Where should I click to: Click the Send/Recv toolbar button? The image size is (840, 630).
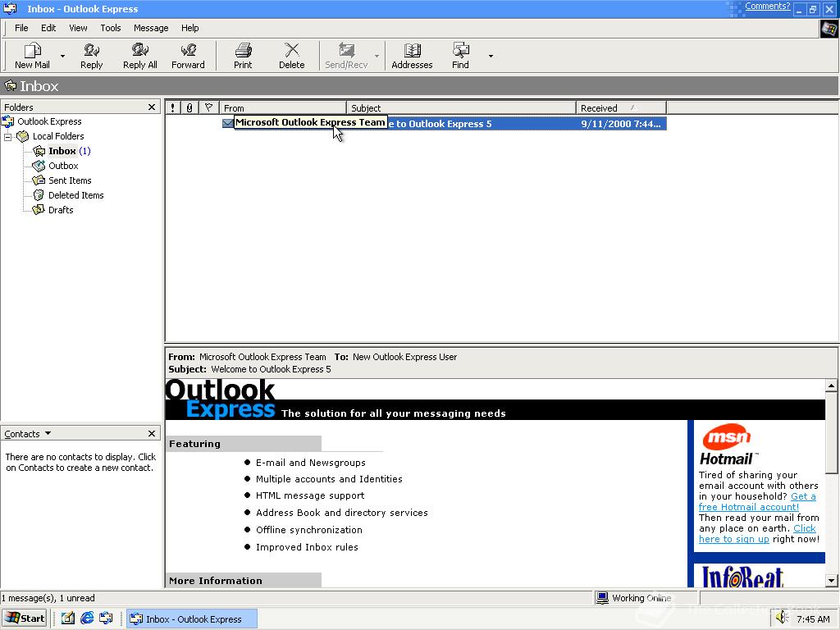[x=346, y=55]
